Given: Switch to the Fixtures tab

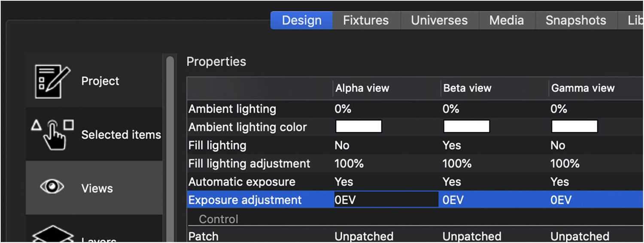Looking at the screenshot, I should pos(366,21).
